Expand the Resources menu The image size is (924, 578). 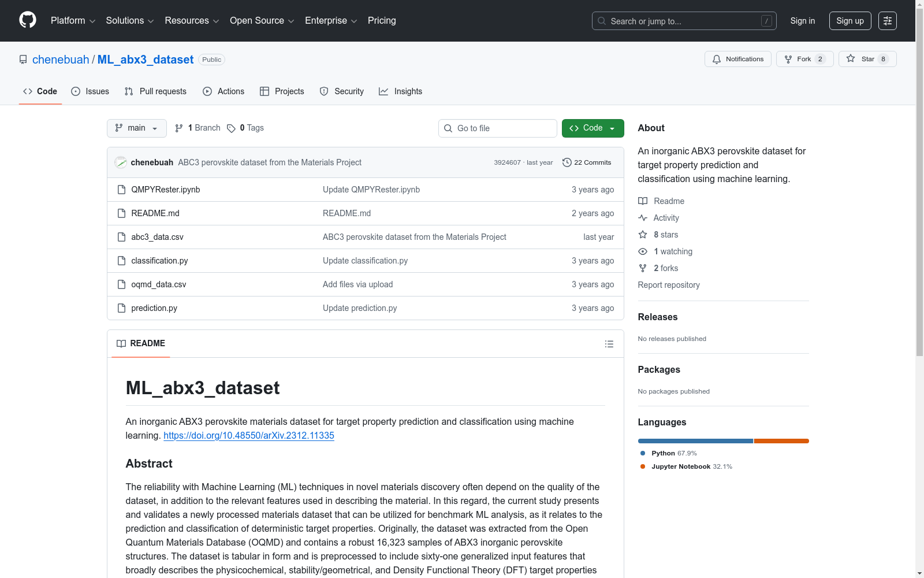[192, 21]
